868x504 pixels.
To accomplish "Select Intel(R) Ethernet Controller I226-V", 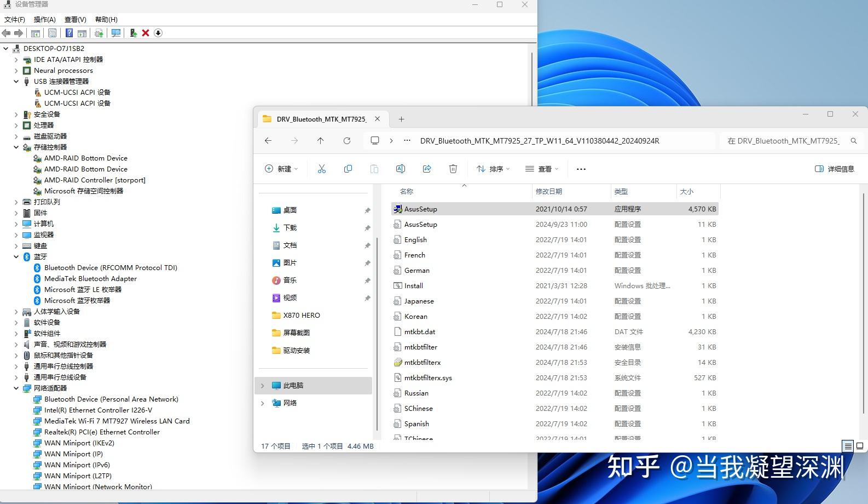I will [98, 410].
